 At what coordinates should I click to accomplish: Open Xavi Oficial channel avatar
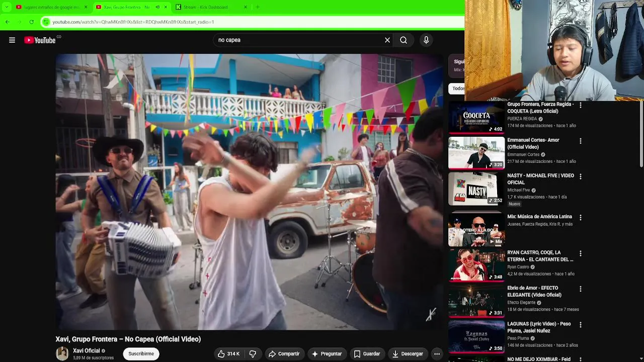[x=62, y=354]
